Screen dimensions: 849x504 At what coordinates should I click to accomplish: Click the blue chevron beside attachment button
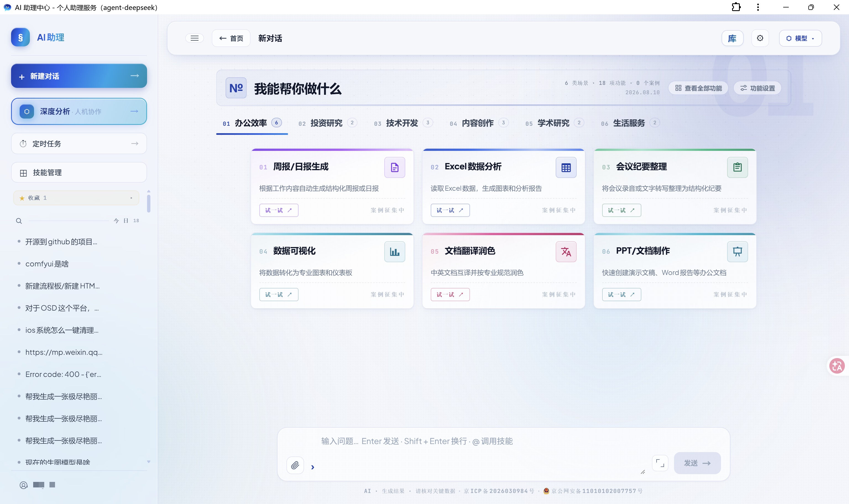[x=313, y=467]
